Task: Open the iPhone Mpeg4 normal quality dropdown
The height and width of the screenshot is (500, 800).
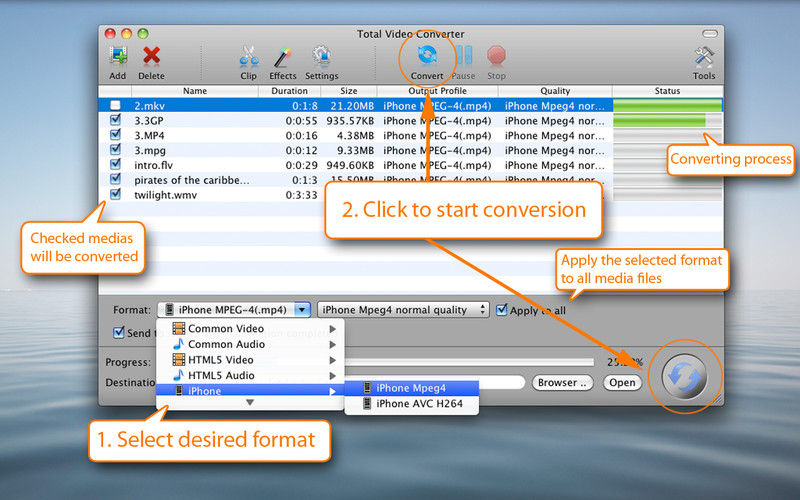Action: 403,310
